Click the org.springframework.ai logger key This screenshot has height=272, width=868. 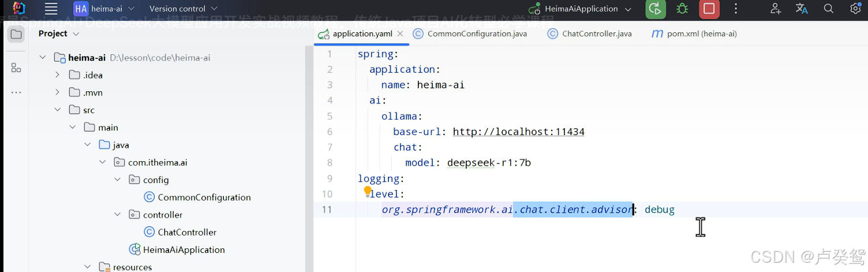coord(507,210)
